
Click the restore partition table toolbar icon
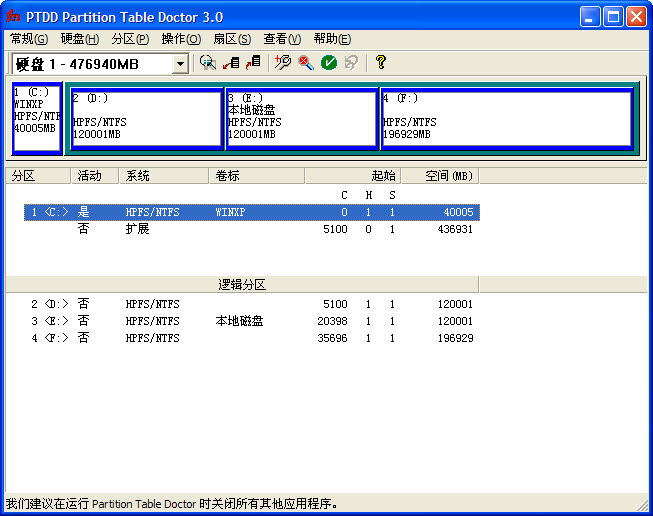[253, 63]
